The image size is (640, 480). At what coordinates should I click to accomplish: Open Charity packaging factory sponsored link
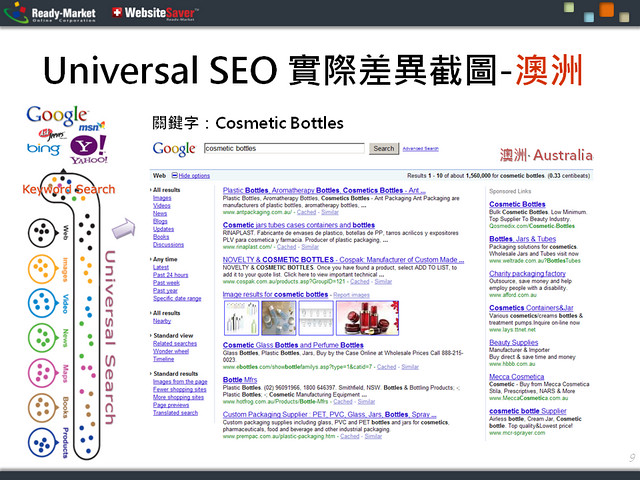tap(527, 273)
